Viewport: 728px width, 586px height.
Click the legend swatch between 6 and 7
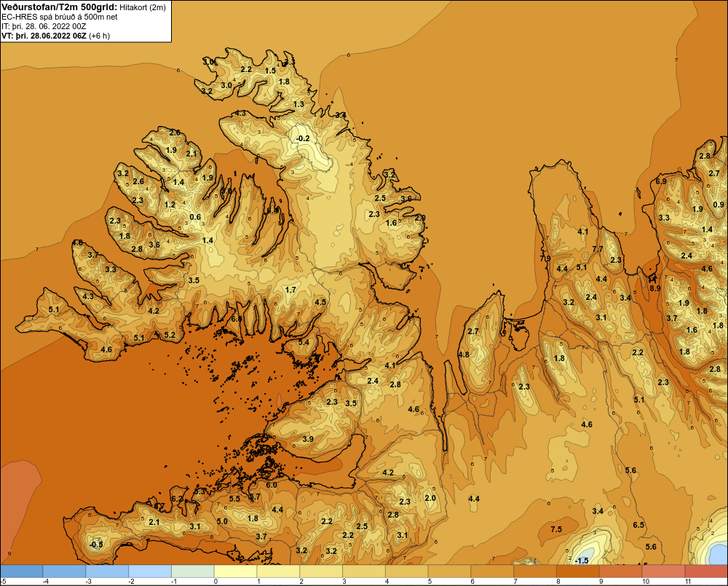[492, 571]
